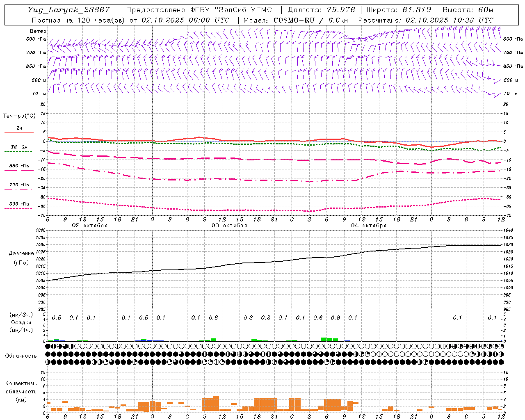Click the Рассчитано: 02.10.2025 10:38 UTC timestamp
The width and height of the screenshot is (525, 420).
click(426, 20)
